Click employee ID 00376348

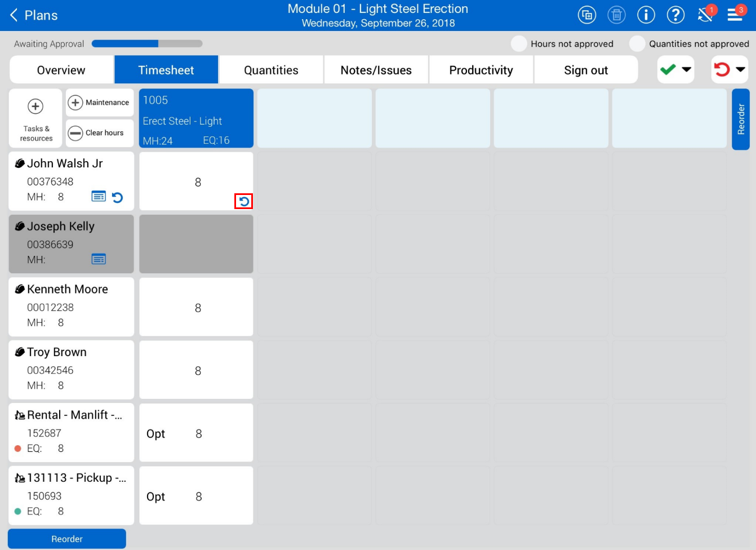50,181
